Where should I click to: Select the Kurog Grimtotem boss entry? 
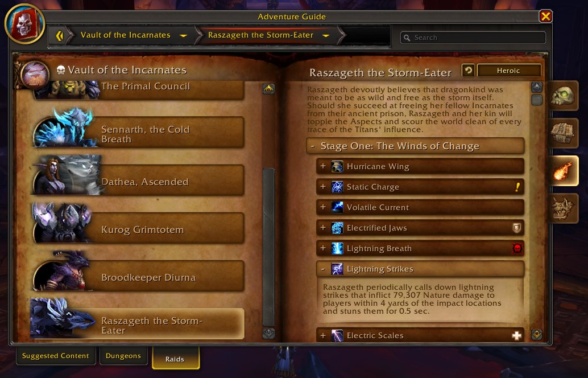(x=139, y=228)
